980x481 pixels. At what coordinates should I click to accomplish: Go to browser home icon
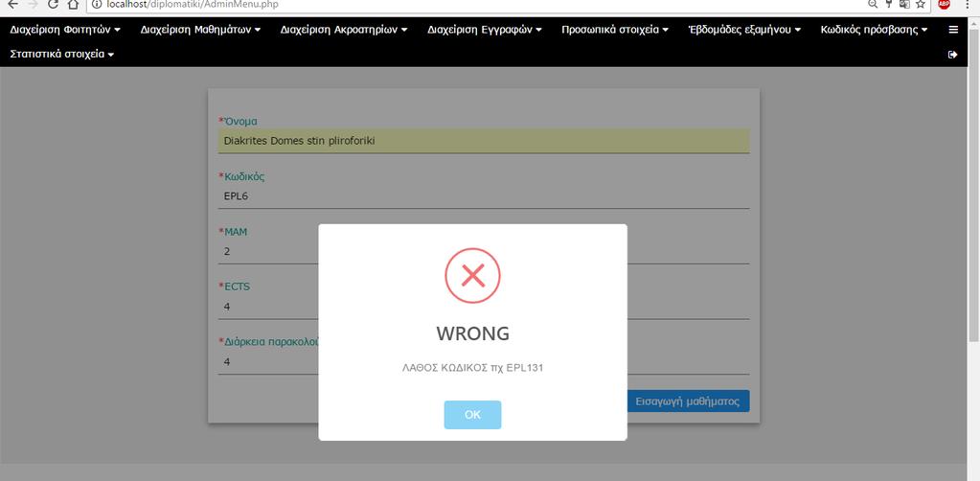73,4
